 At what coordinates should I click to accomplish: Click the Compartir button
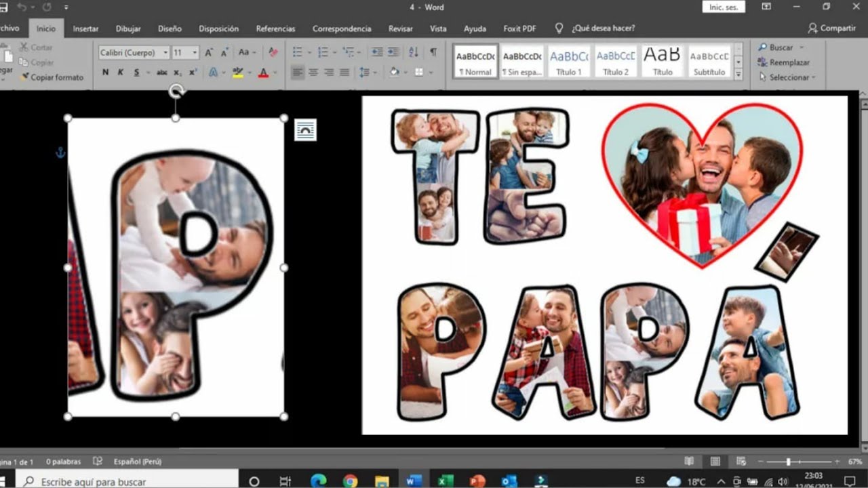pyautogui.click(x=832, y=28)
